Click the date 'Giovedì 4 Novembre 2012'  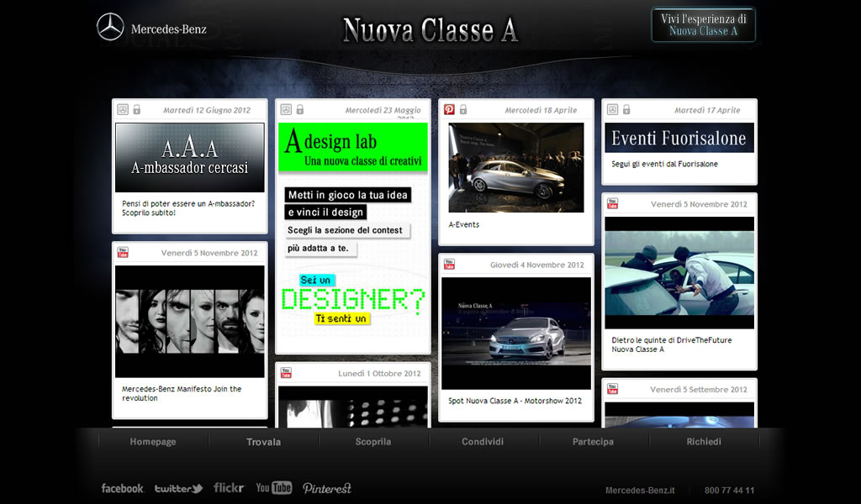[x=537, y=265]
